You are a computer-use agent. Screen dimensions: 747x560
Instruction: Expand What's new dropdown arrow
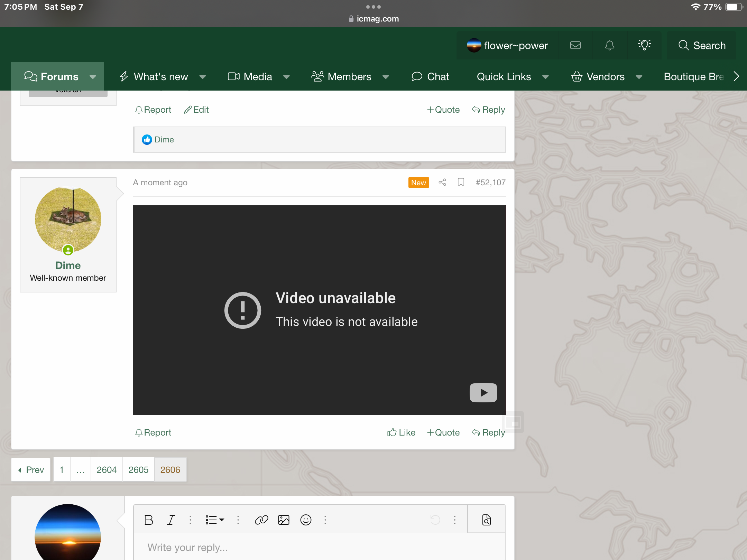[x=203, y=76]
